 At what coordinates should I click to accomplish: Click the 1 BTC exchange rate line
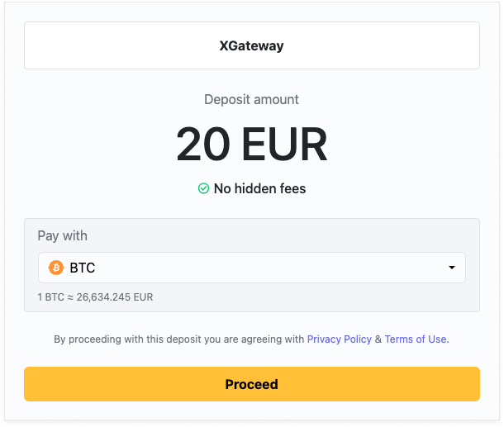95,297
